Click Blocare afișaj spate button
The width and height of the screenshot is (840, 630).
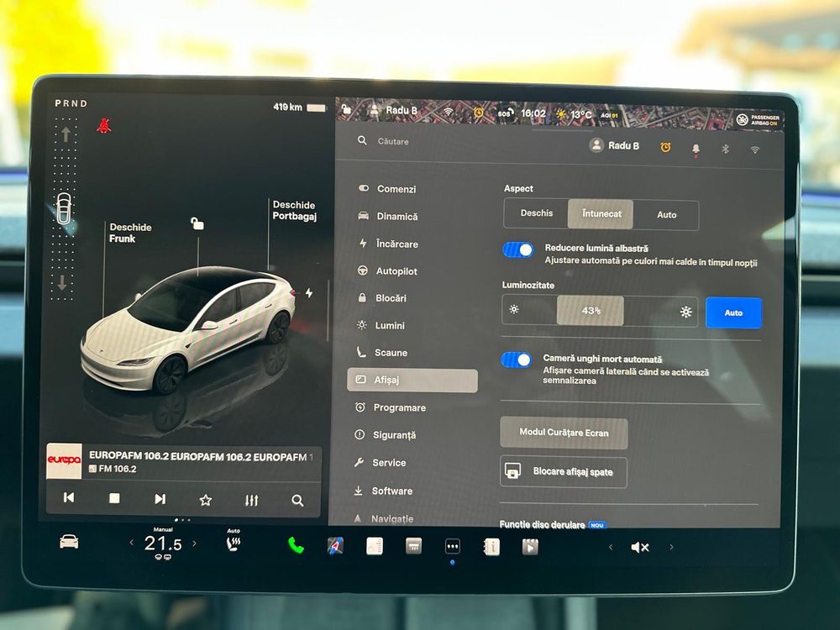563,472
